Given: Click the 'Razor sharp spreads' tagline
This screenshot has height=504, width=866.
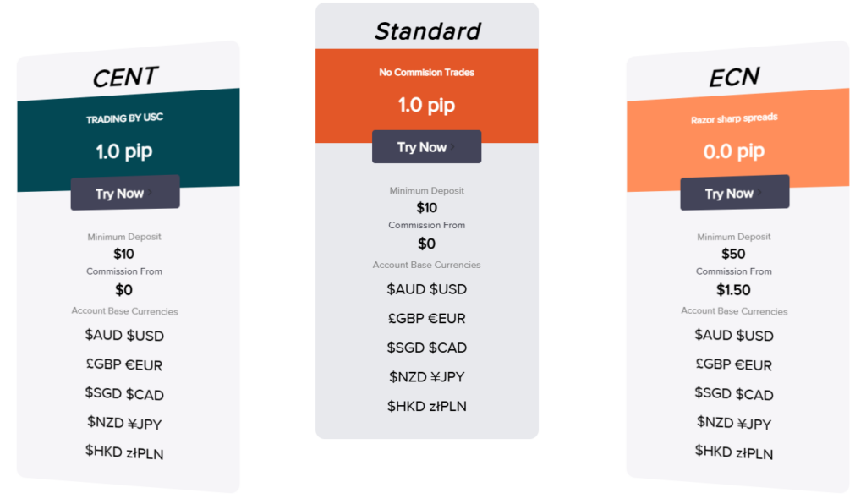Looking at the screenshot, I should [x=734, y=119].
